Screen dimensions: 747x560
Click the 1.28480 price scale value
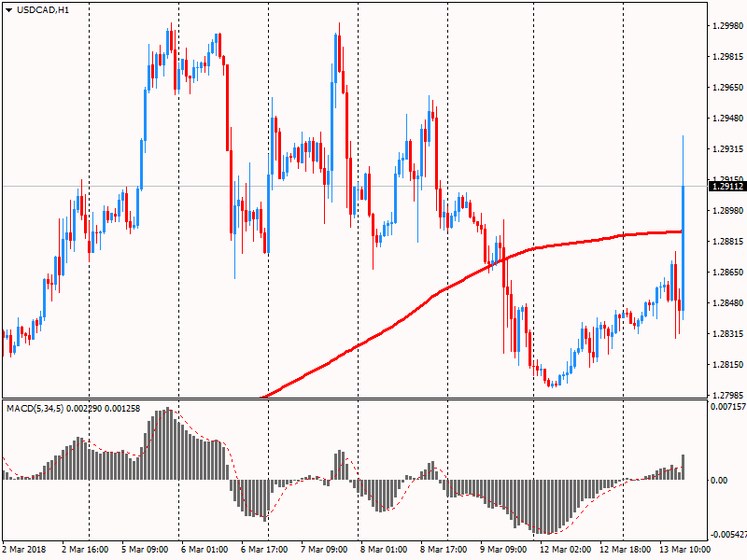[727, 302]
